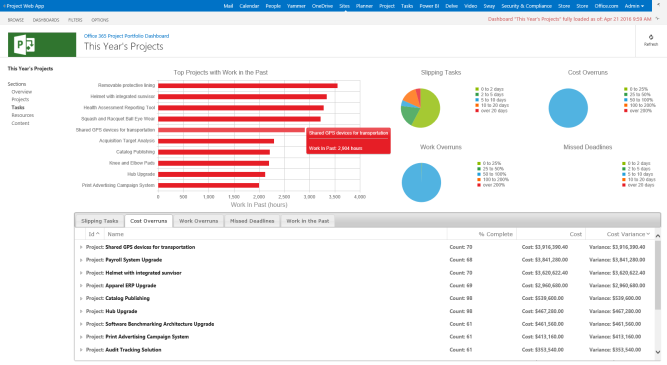The width and height of the screenshot is (667, 365).
Task: Expand Software Benchmarking Architecture Upgrade row
Action: (81, 324)
